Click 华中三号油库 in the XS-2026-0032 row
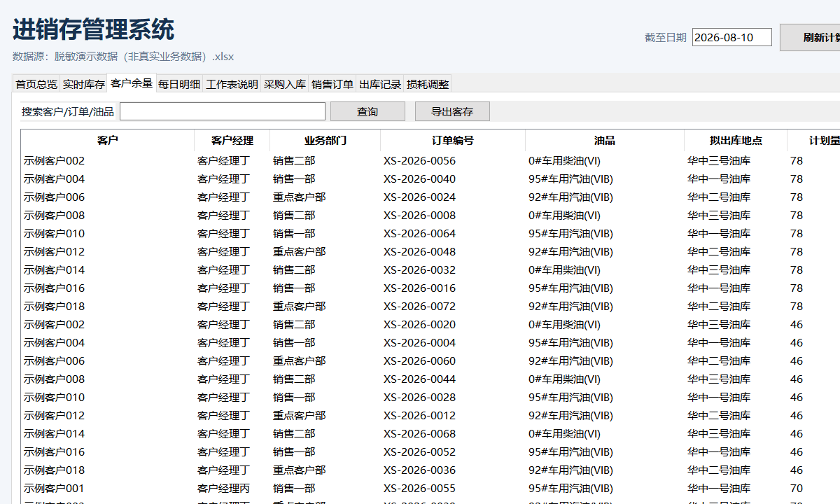 click(719, 269)
